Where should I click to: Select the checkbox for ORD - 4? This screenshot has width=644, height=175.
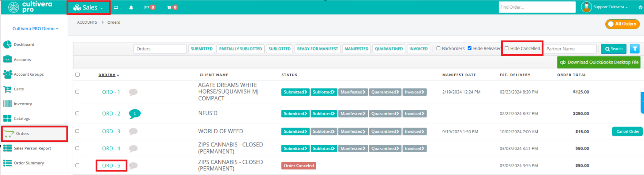click(x=77, y=148)
